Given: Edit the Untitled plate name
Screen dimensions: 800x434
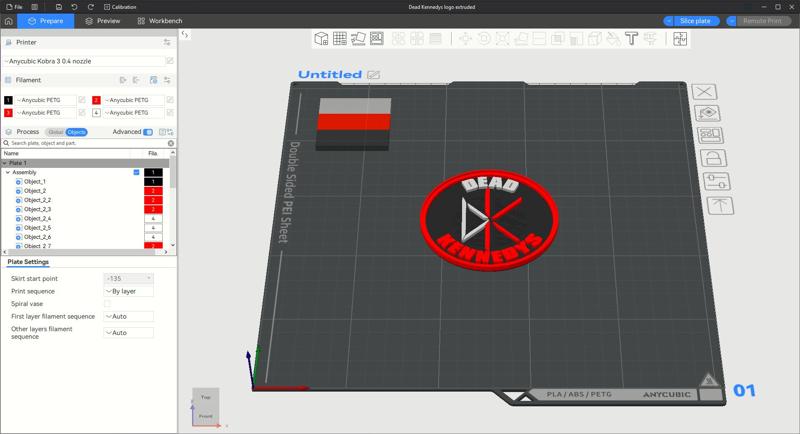Looking at the screenshot, I should click(x=373, y=75).
